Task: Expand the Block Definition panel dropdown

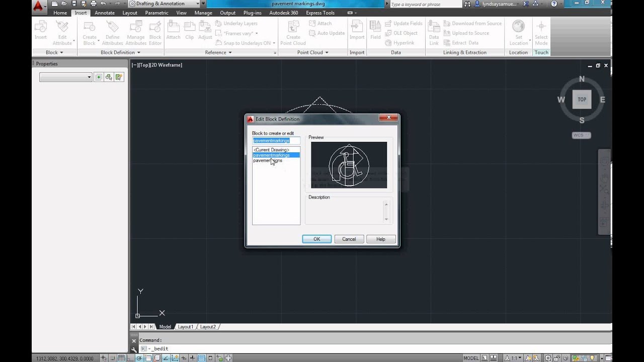Action: [121, 52]
